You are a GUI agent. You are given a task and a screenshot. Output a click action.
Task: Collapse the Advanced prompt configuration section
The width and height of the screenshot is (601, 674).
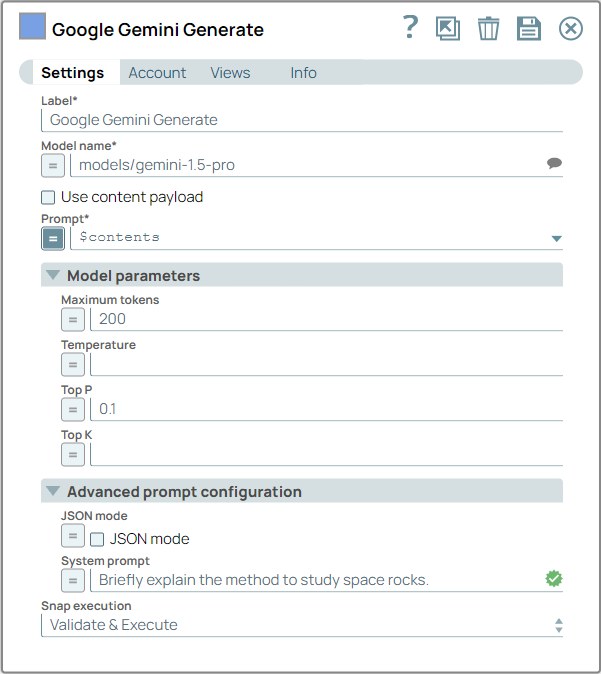(x=51, y=492)
